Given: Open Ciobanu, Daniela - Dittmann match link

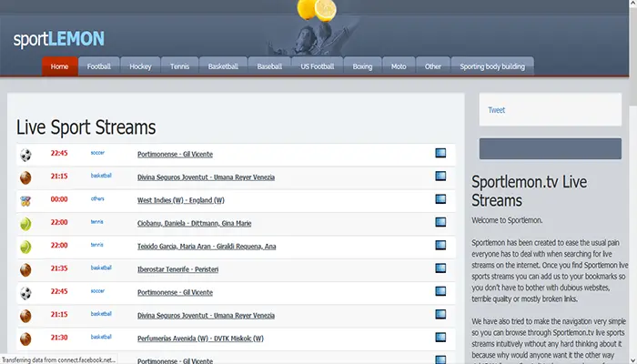Looking at the screenshot, I should coord(194,224).
